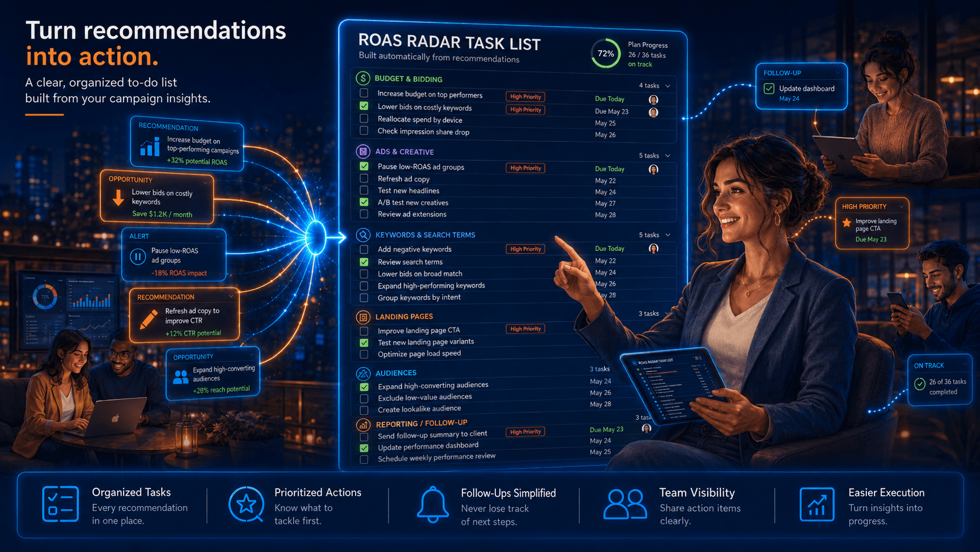Image resolution: width=980 pixels, height=552 pixels.
Task: Click the Audiences section icon
Action: (x=363, y=373)
